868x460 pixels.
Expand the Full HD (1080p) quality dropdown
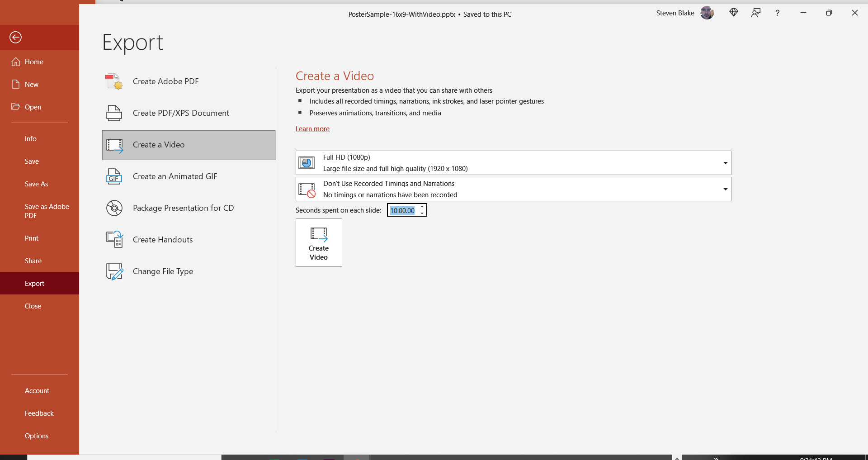click(725, 163)
